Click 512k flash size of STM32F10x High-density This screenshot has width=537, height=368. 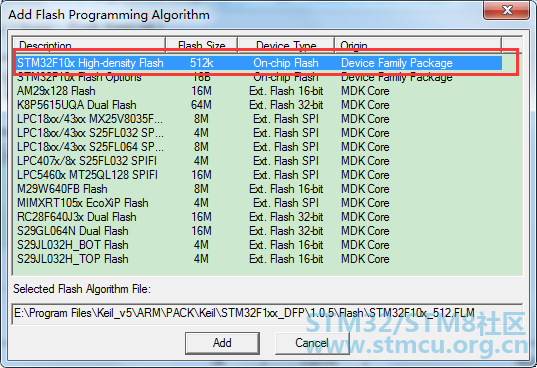tap(202, 63)
